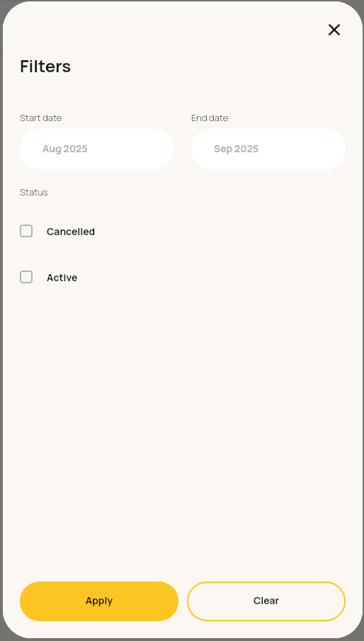Viewport: 364px width, 641px height.
Task: Click the Sep 2025 placeholder text
Action: pos(236,149)
